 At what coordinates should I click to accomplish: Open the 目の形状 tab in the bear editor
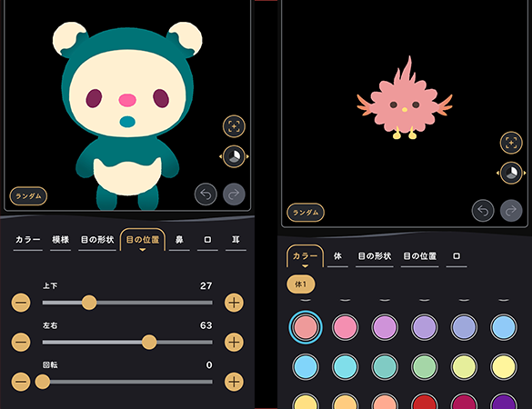tap(97, 240)
